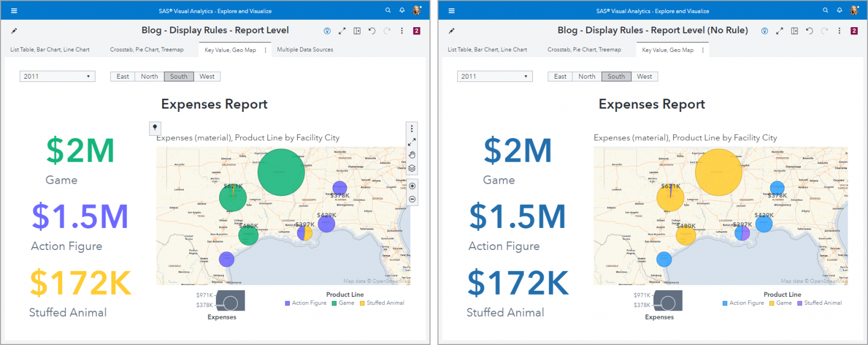Viewport: 868px width, 345px height.
Task: Click the blue $172K Stuffed Animal key value
Action: click(518, 283)
